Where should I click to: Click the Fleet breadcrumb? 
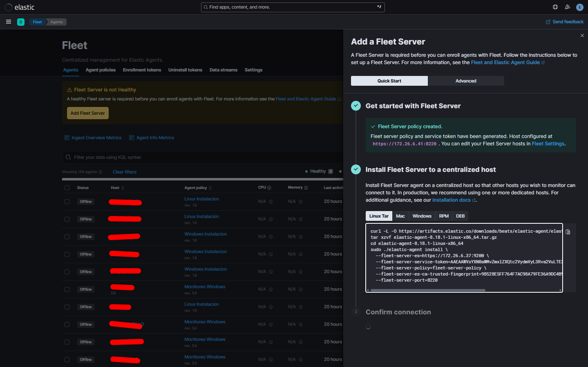point(37,22)
